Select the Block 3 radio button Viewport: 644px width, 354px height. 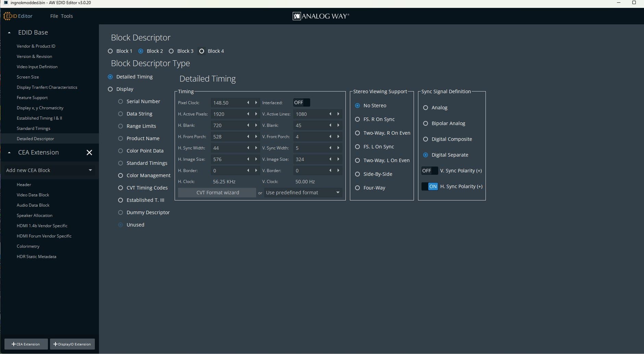pyautogui.click(x=171, y=51)
